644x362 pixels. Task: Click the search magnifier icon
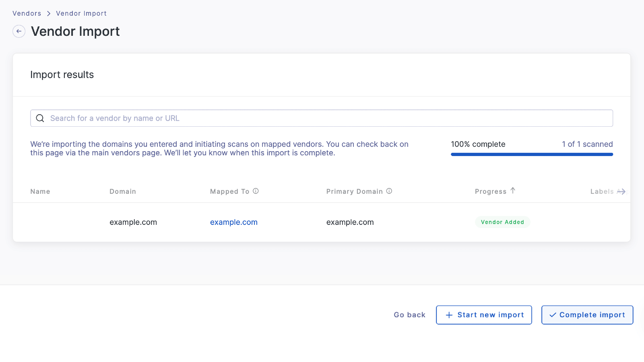pyautogui.click(x=40, y=118)
